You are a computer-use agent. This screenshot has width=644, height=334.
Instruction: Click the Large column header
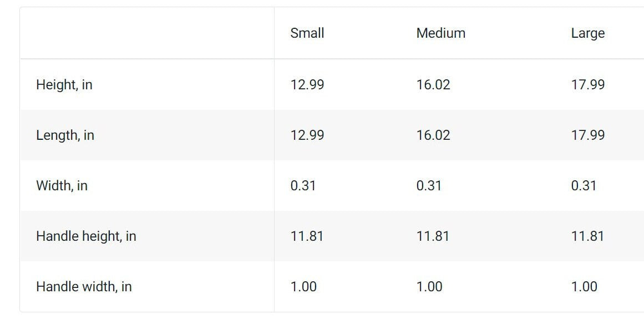click(x=587, y=33)
